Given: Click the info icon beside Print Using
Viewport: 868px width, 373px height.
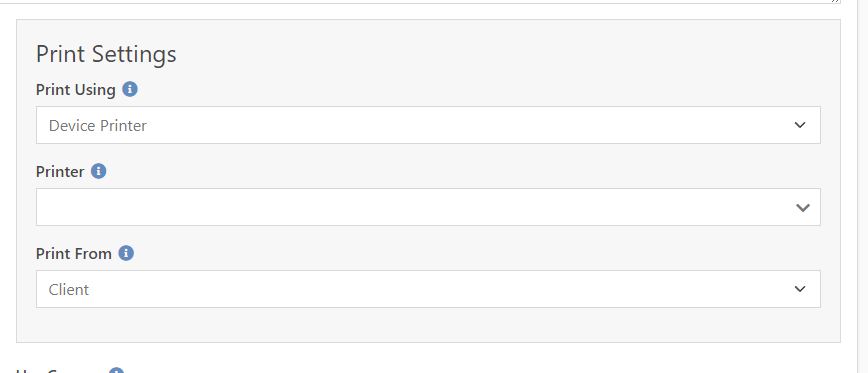Looking at the screenshot, I should [130, 89].
